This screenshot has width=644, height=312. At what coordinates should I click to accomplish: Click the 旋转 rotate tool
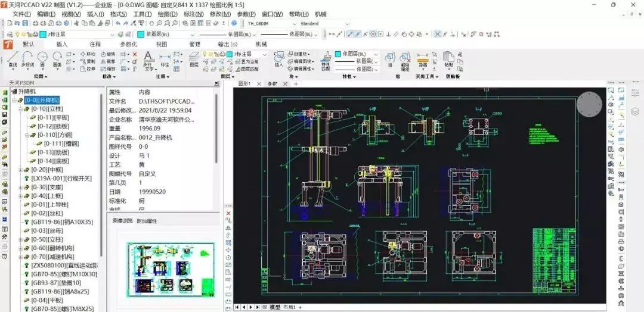pos(108,54)
